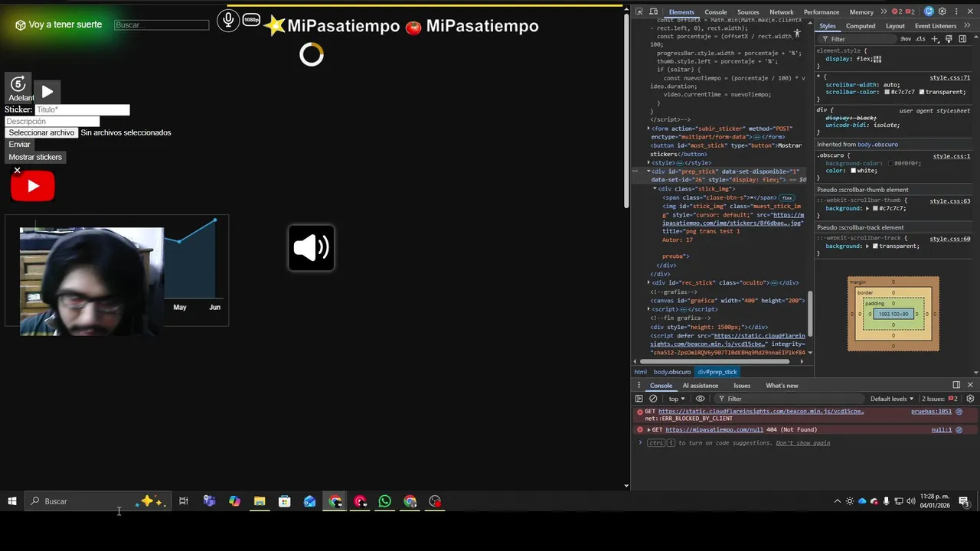Close the sticker with the red X
Image resolution: width=980 pixels, height=551 pixels.
coord(17,170)
